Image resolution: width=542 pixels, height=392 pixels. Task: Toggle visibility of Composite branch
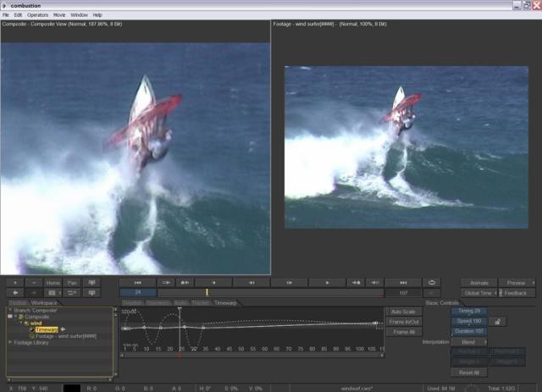(9, 317)
